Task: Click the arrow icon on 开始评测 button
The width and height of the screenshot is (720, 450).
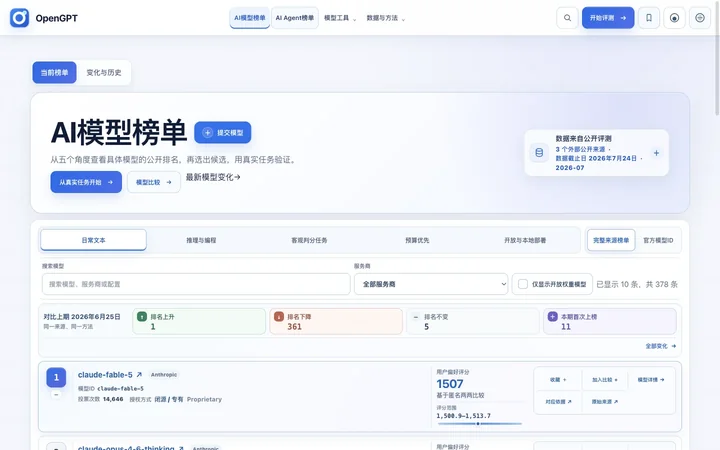Action: (623, 18)
